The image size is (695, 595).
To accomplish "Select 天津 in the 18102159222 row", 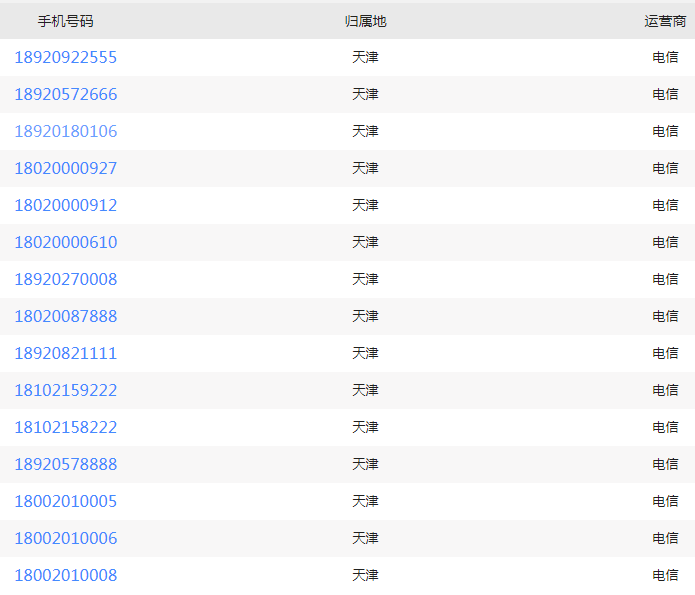I will (366, 391).
